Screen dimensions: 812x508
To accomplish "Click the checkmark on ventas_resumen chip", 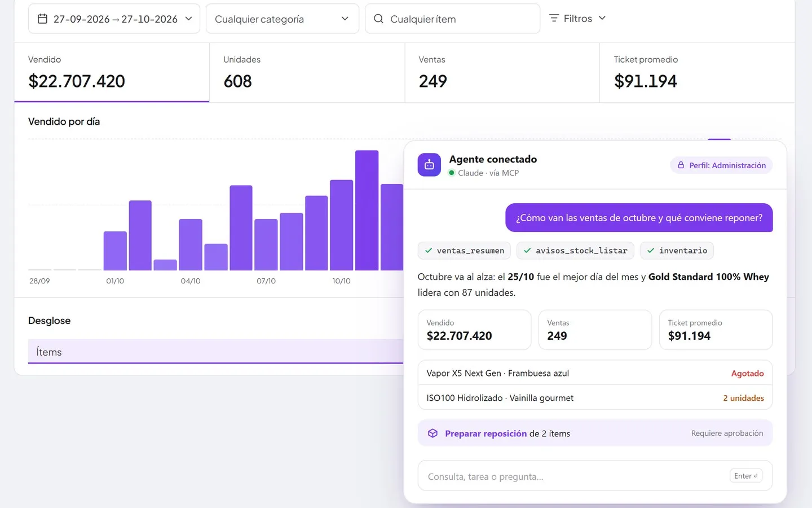I will 429,251.
